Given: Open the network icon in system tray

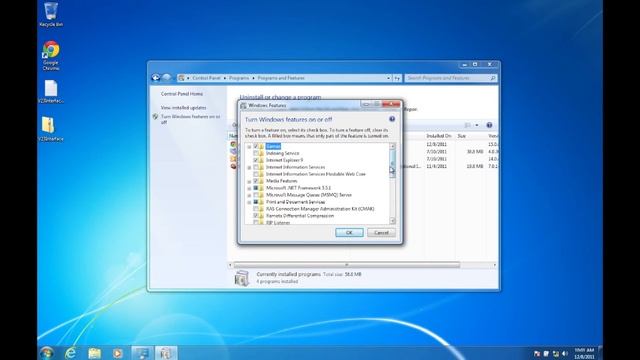Looking at the screenshot, I should 556,353.
